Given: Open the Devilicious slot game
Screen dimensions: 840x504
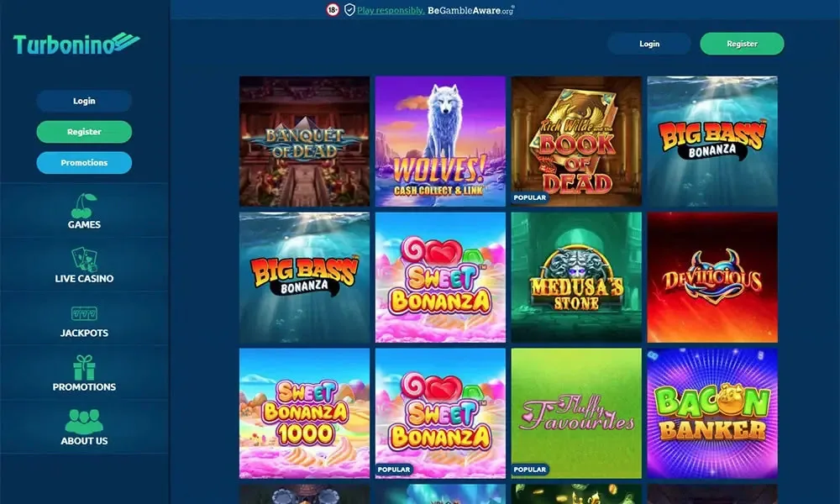Looking at the screenshot, I should (x=712, y=277).
